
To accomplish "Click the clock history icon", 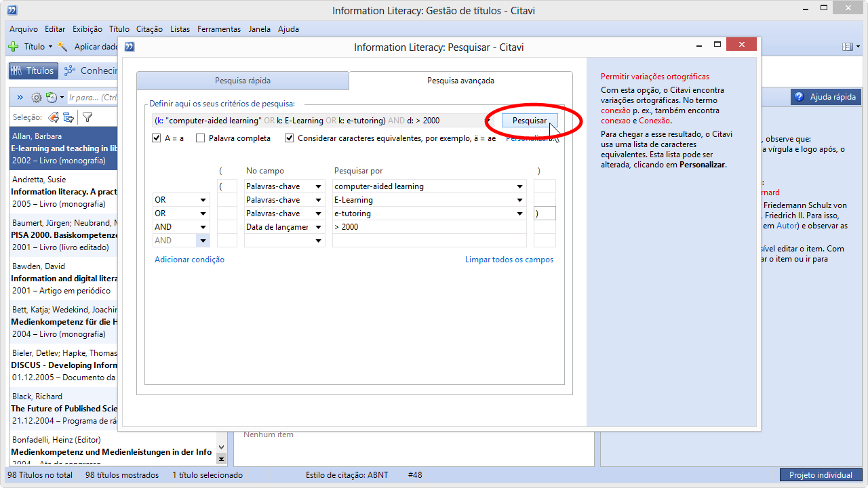I will click(x=51, y=98).
